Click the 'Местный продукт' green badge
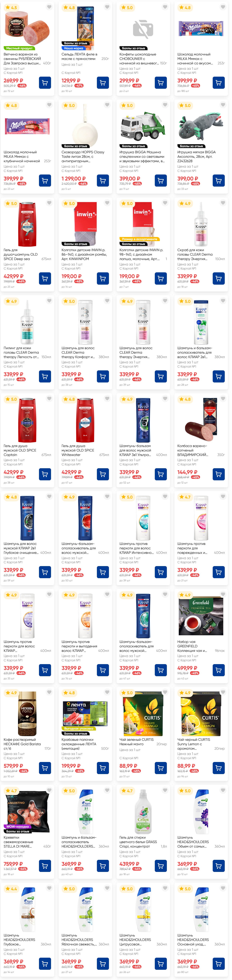Viewport: 232px width, 980px height. tap(19, 48)
